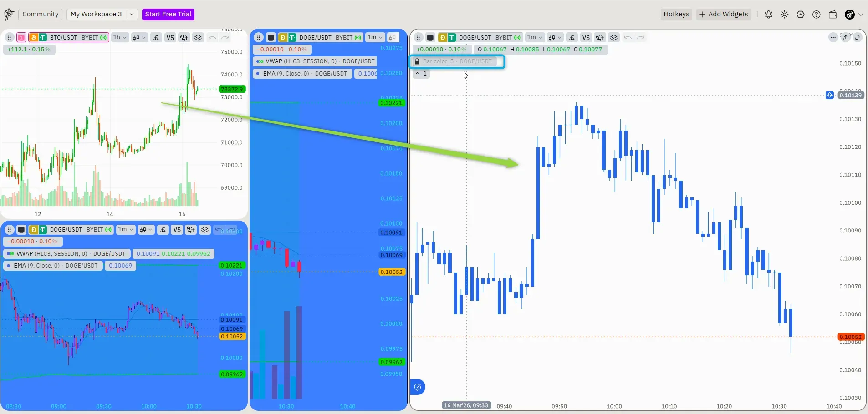Toggle light/dark theme with the sun icon
868x414 pixels.
pyautogui.click(x=784, y=15)
